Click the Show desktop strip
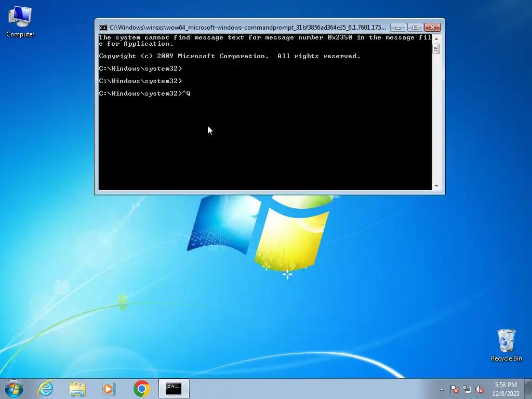This screenshot has width=532, height=399. (528, 389)
